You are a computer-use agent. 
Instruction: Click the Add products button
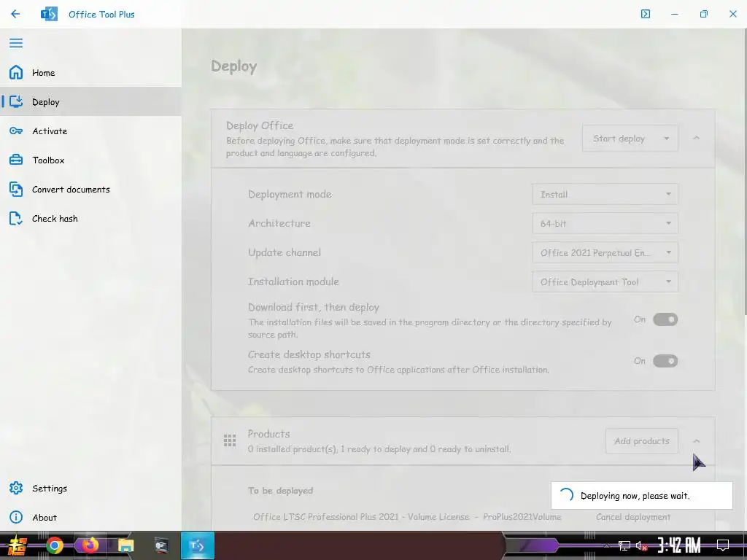click(x=642, y=441)
